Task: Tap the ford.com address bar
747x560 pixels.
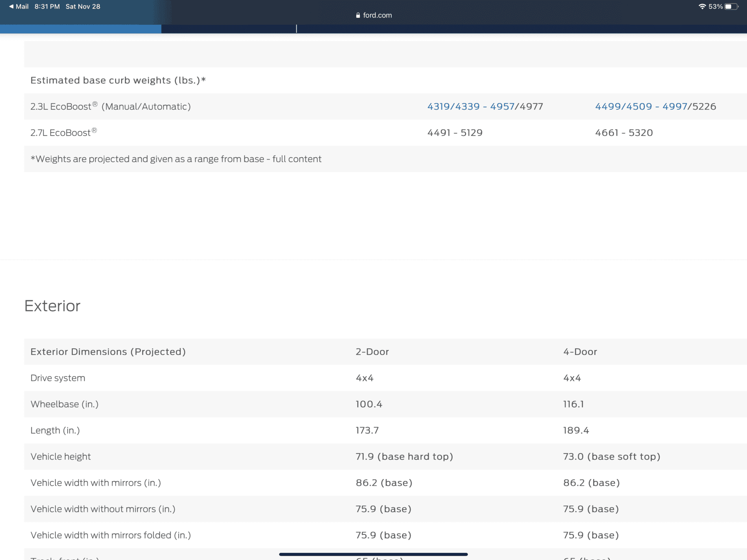Action: 373,15
